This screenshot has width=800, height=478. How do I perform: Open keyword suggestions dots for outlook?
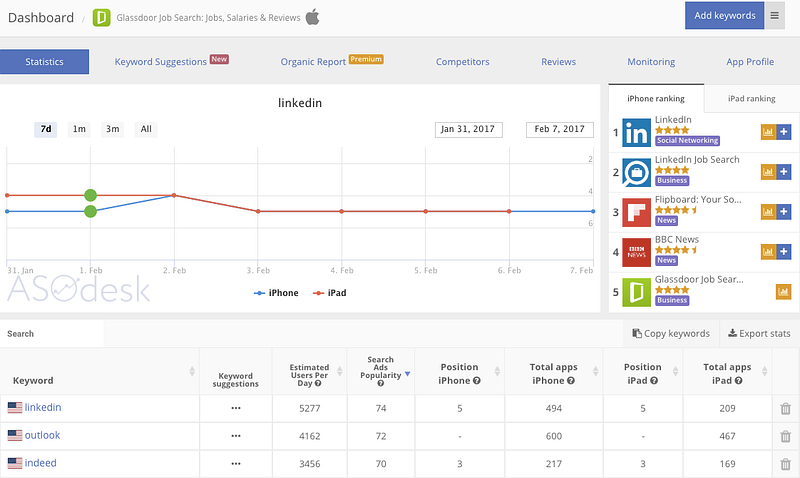click(x=236, y=436)
